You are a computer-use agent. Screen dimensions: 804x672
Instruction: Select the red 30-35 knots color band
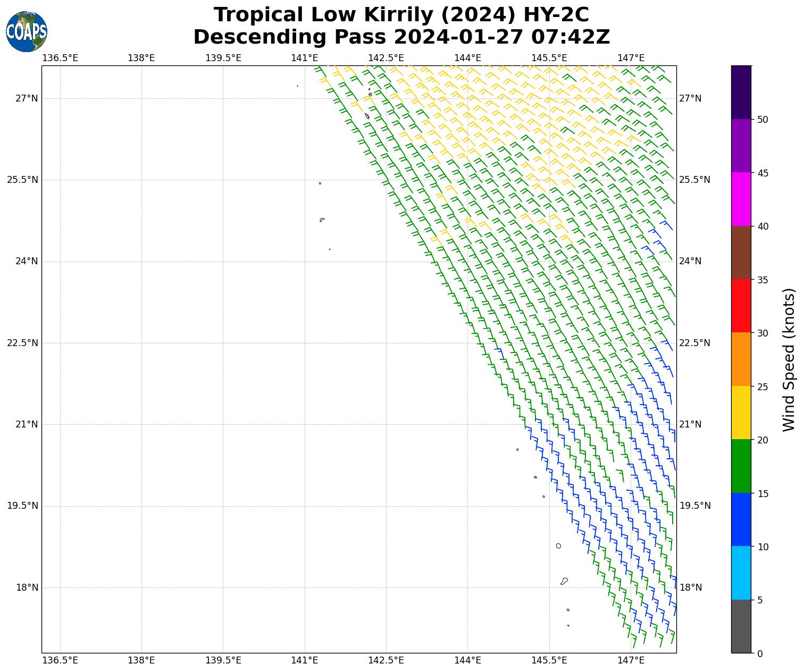point(741,306)
